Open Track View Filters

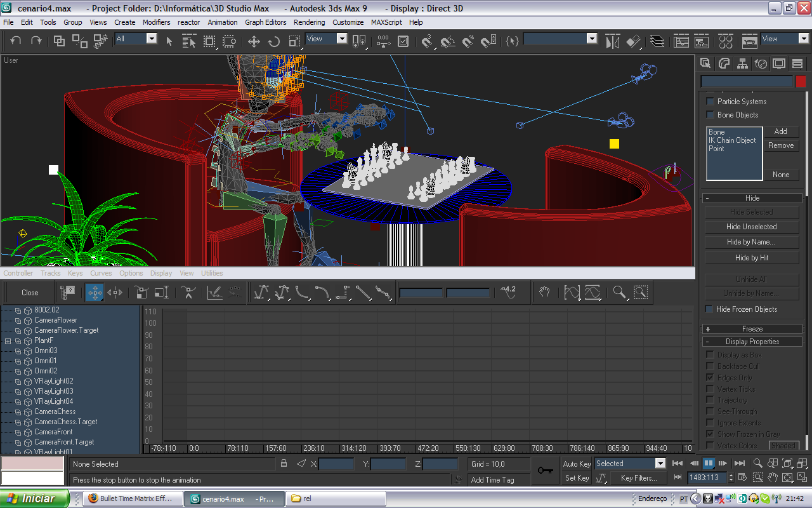click(67, 293)
